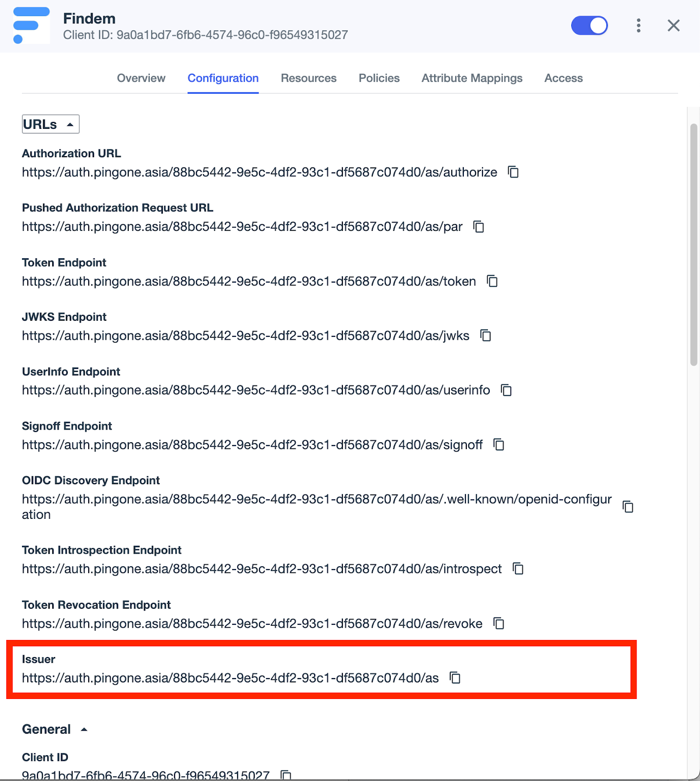Click the Token Introspection Endpoint URL text
This screenshot has width=700, height=781.
pos(261,569)
